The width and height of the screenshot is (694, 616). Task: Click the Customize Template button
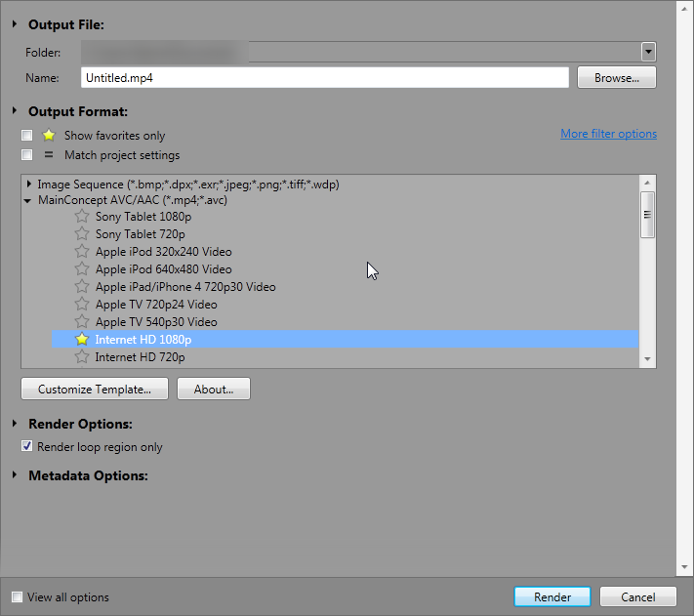(95, 389)
